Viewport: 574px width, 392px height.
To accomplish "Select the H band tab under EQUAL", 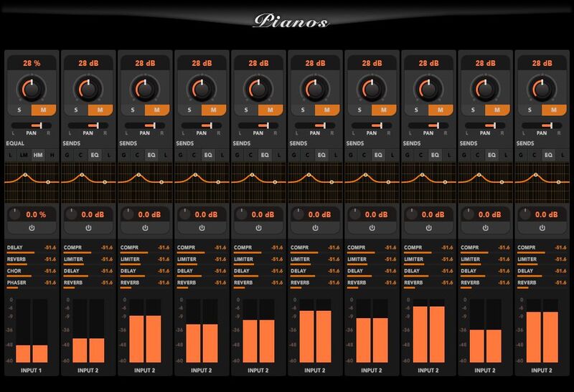I will click(x=52, y=155).
